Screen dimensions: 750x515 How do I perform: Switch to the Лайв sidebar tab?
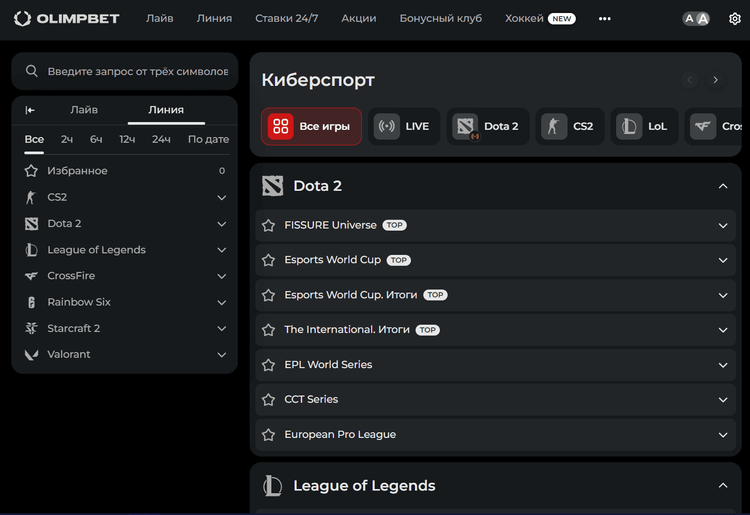click(84, 110)
